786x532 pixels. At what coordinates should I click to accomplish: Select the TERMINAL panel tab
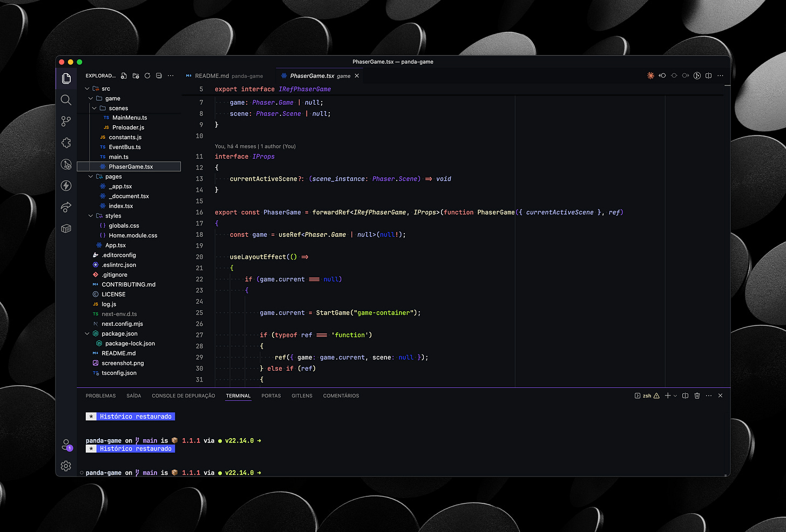[x=238, y=395]
